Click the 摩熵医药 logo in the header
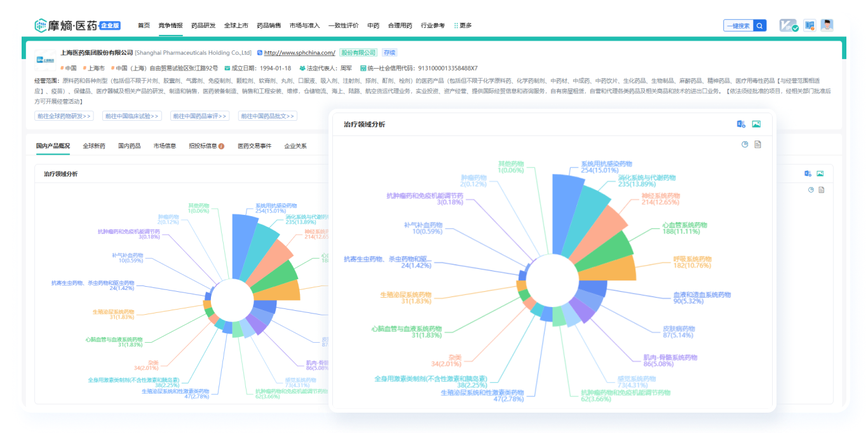 click(x=78, y=25)
